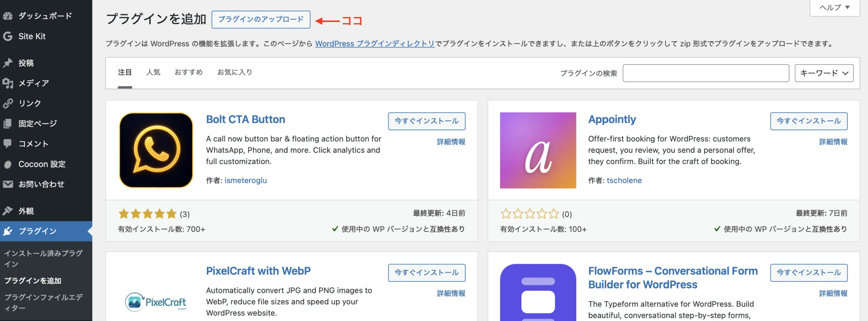Image resolution: width=868 pixels, height=321 pixels.
Task: Open 詳細情報 for FlowForms
Action: pyautogui.click(x=833, y=293)
